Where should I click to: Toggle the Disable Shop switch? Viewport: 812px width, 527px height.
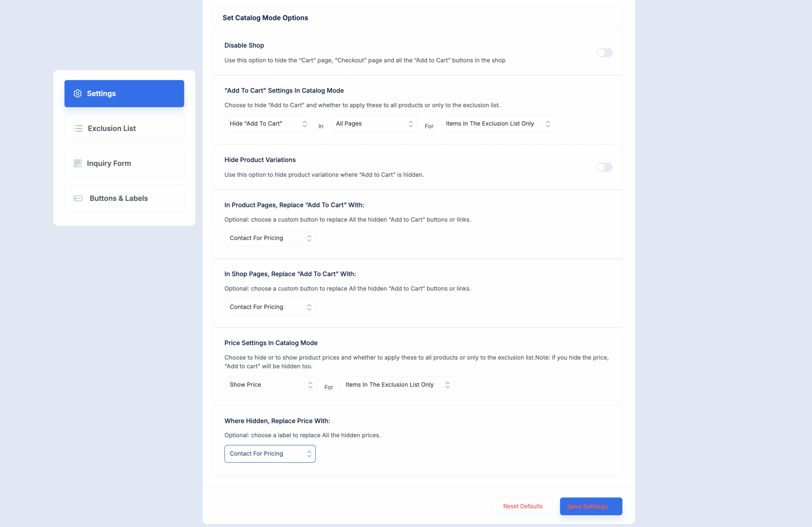pyautogui.click(x=604, y=53)
